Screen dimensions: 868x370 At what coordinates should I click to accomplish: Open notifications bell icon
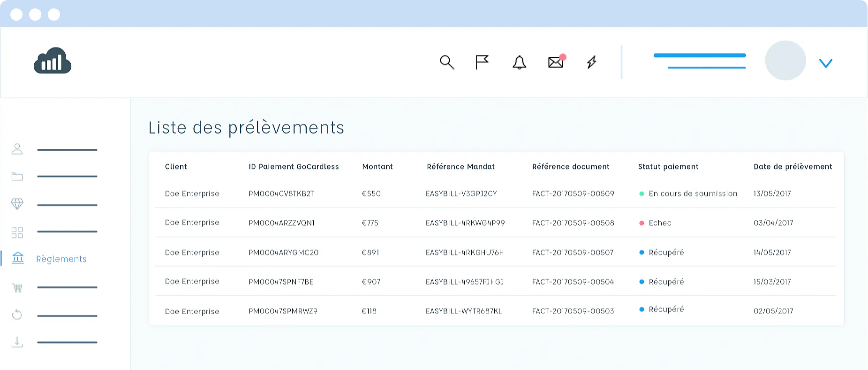[519, 62]
